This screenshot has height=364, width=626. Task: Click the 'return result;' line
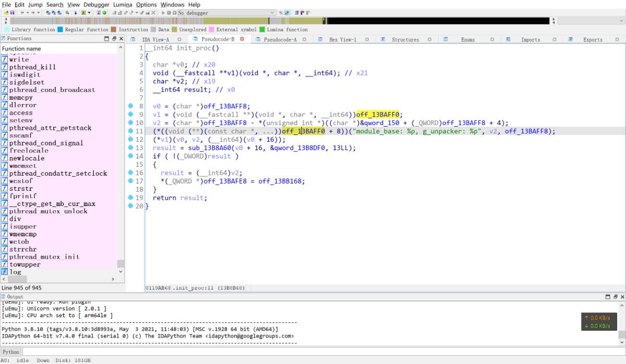click(x=180, y=198)
